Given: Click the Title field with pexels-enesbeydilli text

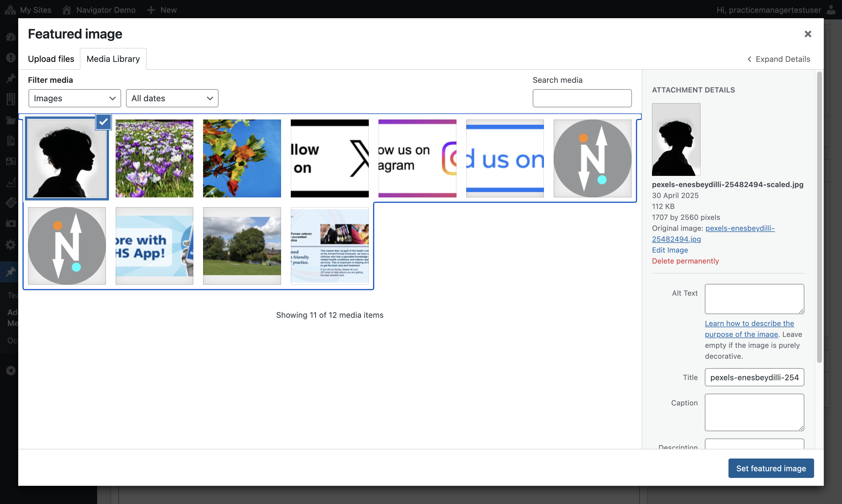Looking at the screenshot, I should pos(754,377).
